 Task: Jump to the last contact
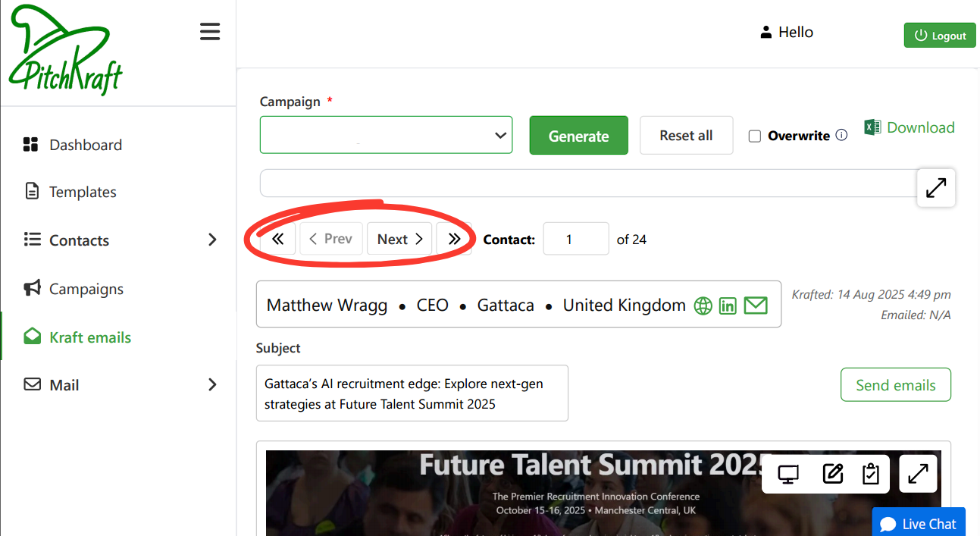pos(454,239)
